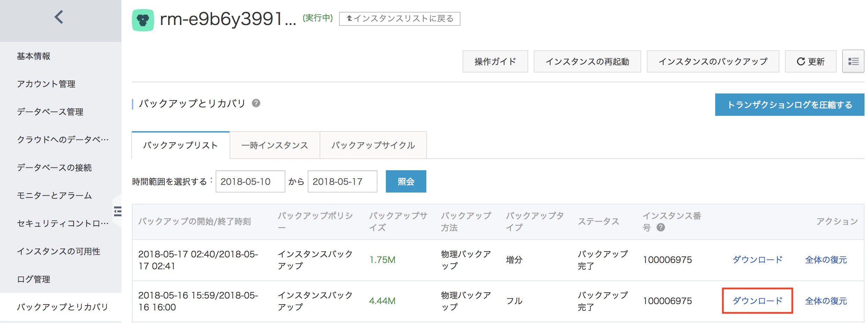Open the help icon beside バックアップとリカバリ heading
This screenshot has height=323, width=868.
256,103
